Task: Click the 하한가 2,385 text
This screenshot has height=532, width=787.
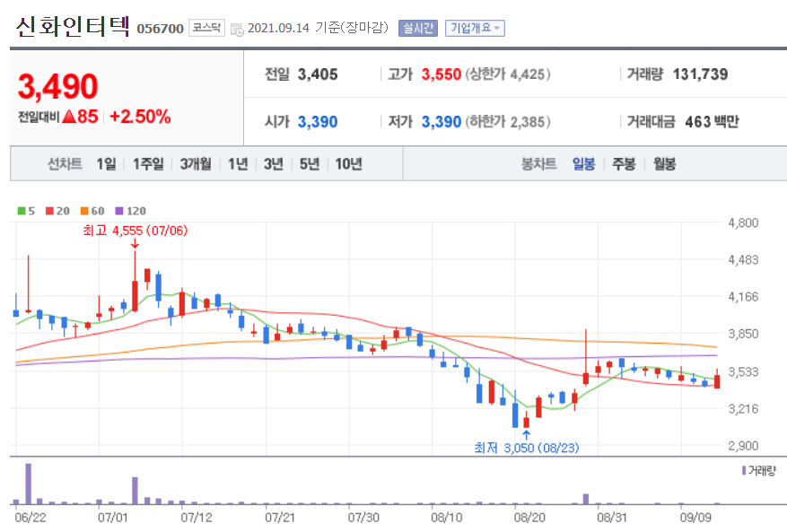Action: [x=508, y=121]
